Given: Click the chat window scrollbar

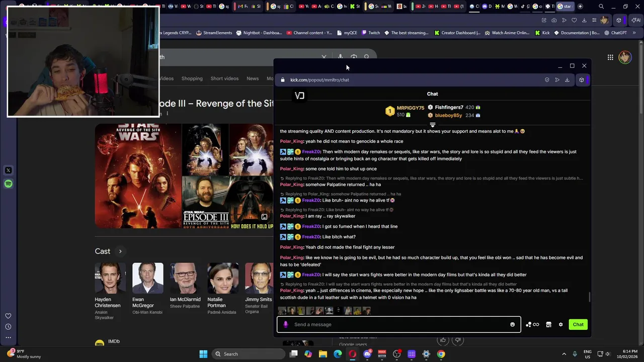Looking at the screenshot, I should pyautogui.click(x=589, y=297).
